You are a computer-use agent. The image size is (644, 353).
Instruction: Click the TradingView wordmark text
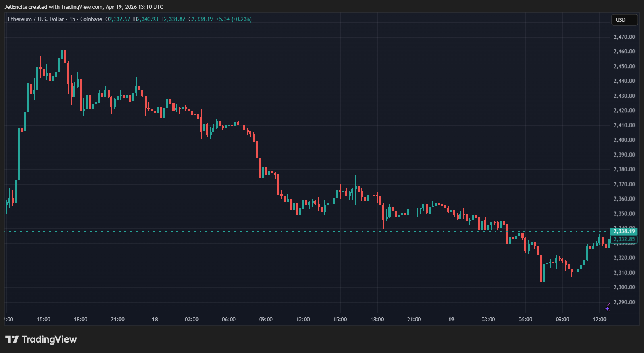click(x=49, y=339)
